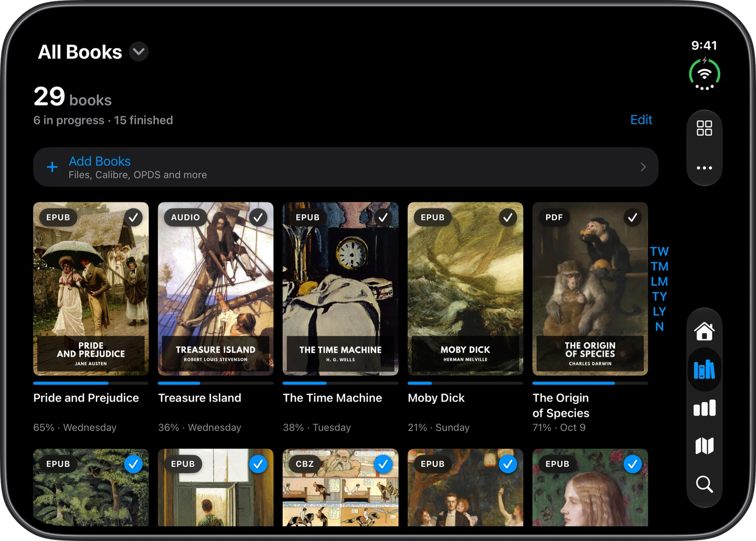The image size is (756, 541).
Task: Open Add Books row chevron
Action: pos(643,167)
